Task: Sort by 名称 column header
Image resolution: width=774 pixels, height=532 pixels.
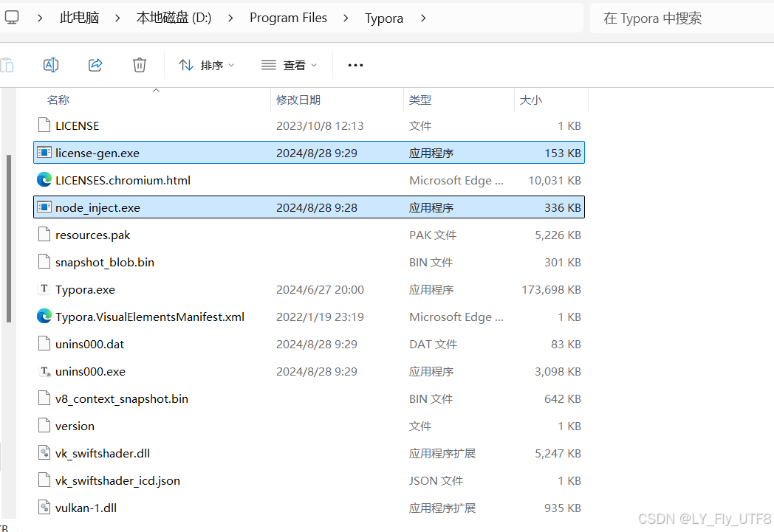Action: (x=58, y=100)
